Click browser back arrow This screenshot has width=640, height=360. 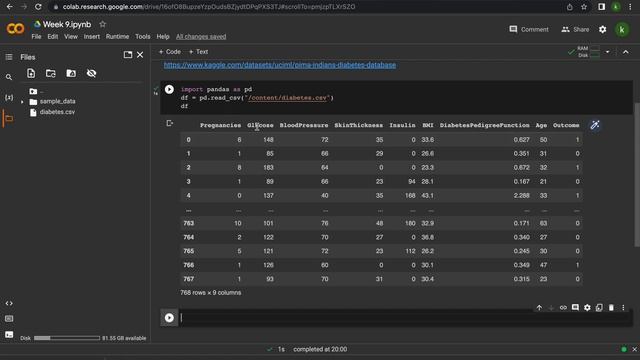(x=9, y=7)
